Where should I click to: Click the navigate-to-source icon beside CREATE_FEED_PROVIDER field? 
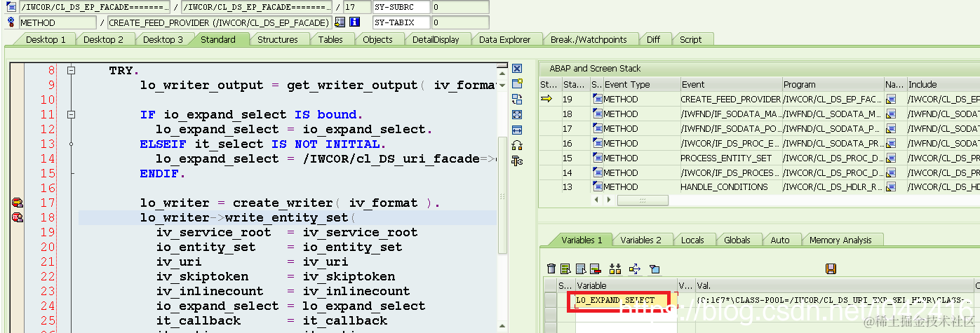340,22
